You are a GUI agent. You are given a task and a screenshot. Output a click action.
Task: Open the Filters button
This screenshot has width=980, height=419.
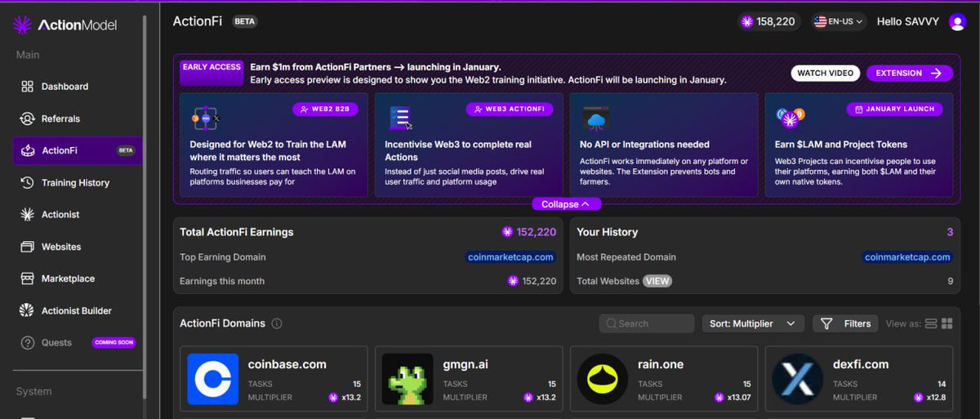click(x=845, y=323)
